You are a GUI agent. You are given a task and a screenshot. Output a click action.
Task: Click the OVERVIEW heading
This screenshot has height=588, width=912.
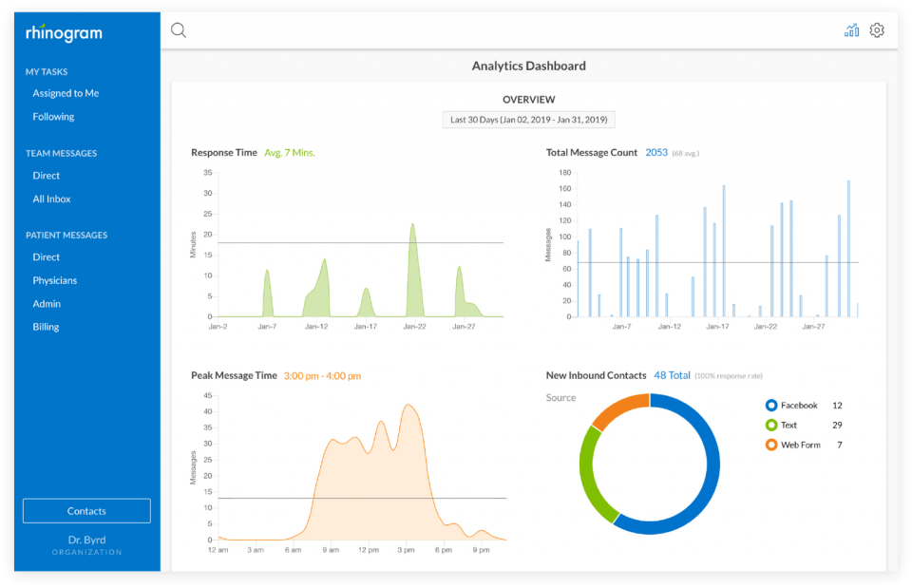[x=529, y=100]
